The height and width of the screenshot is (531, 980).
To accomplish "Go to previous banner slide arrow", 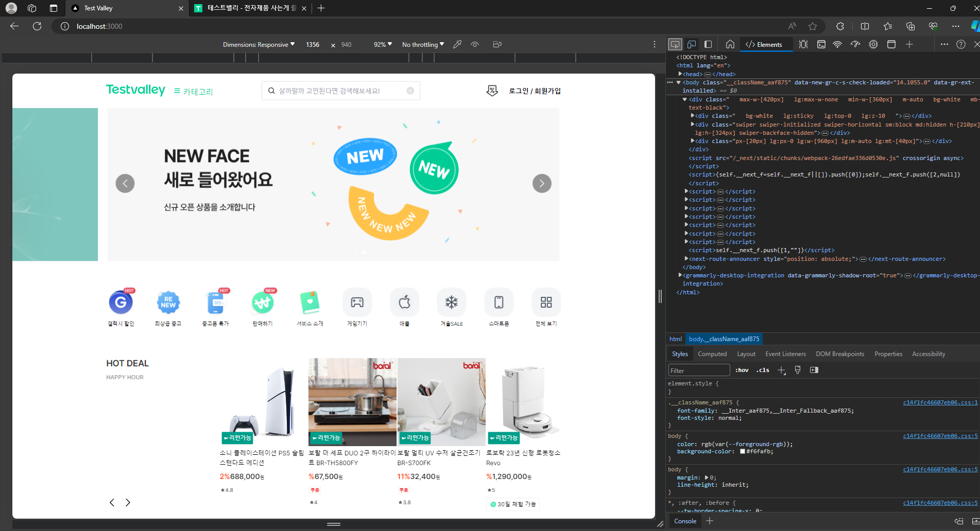I will [x=125, y=183].
